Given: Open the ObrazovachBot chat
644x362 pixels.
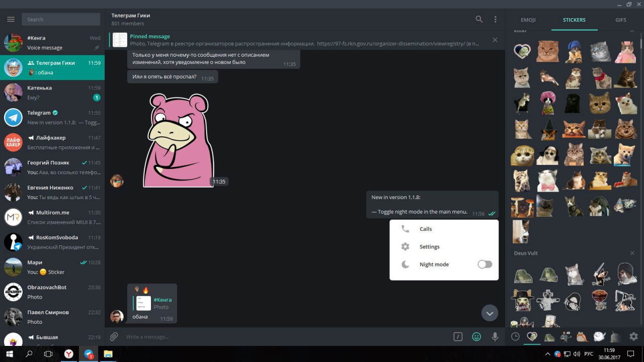Looking at the screenshot, I should tap(52, 292).
